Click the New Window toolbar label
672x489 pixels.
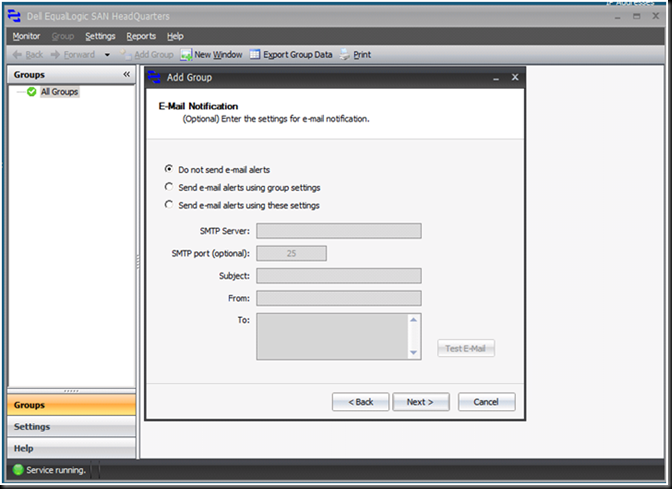tap(219, 55)
